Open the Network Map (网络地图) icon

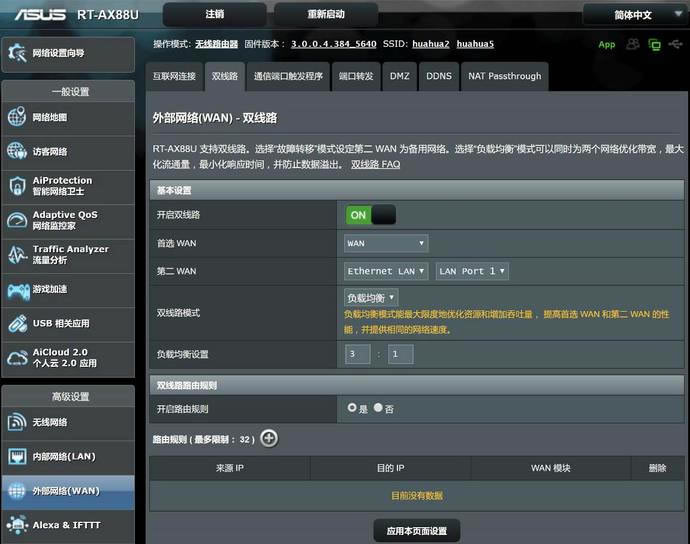[17, 118]
